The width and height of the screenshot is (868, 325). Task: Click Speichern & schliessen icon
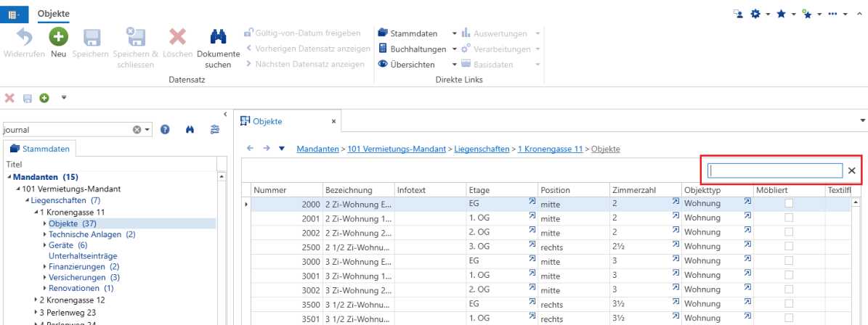(135, 37)
